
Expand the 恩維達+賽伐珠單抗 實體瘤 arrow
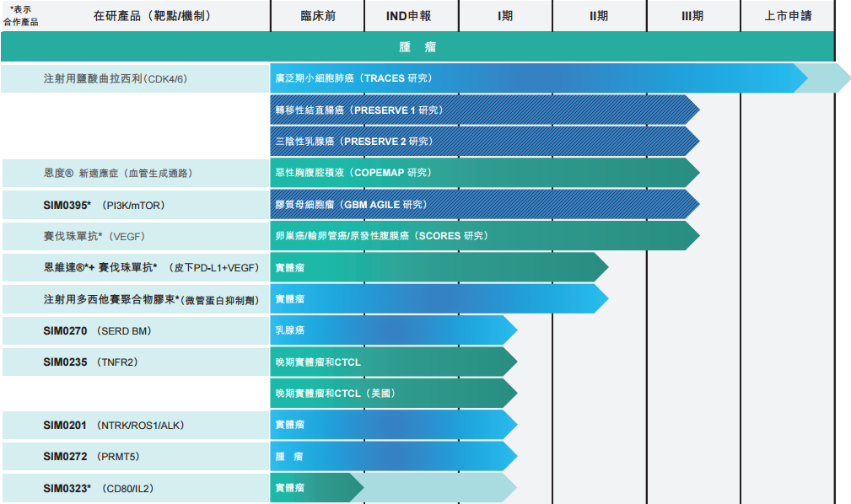pos(439,267)
